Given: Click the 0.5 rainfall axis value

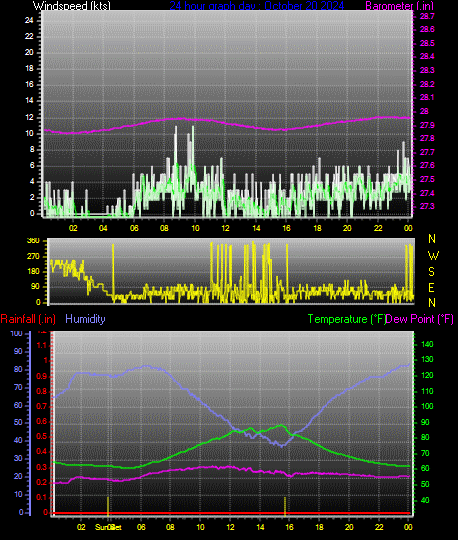Looking at the screenshot, I should point(42,437).
